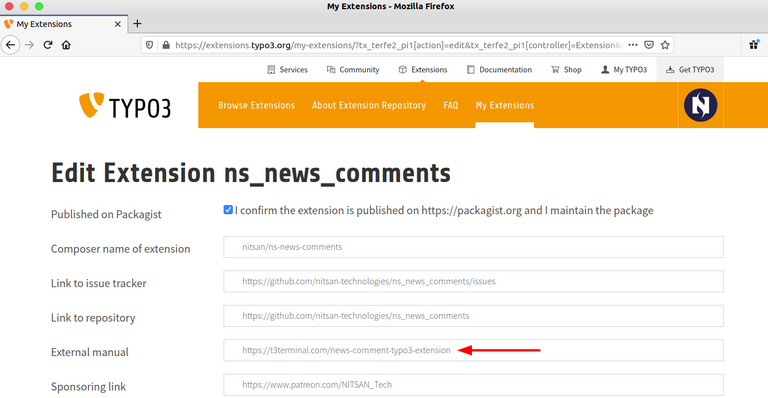Open the gift icon in Firefox toolbar
768x398 pixels.
[x=754, y=45]
